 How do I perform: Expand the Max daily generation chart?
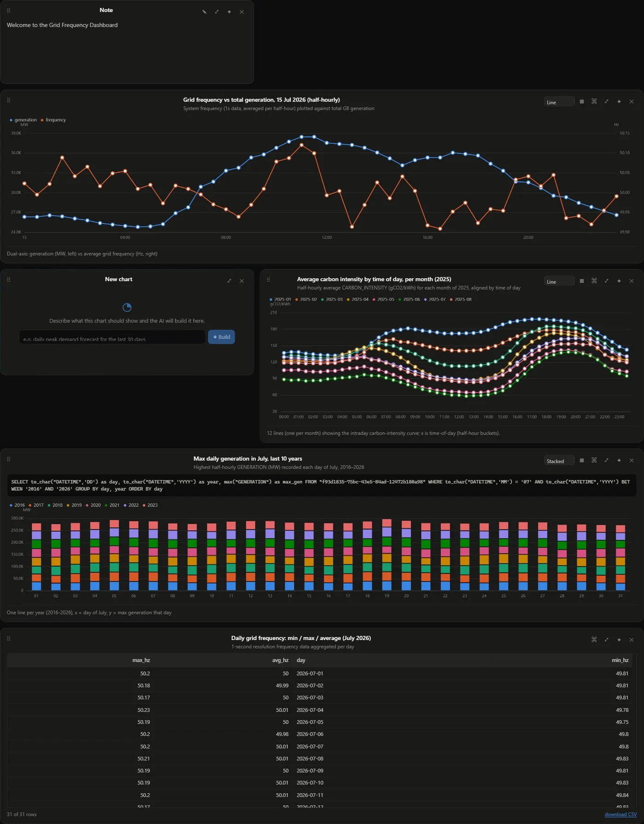[x=607, y=460]
